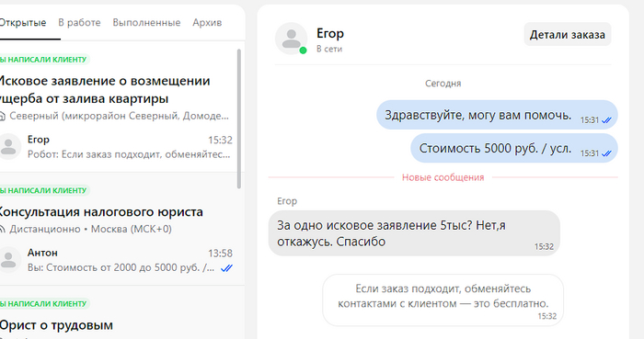
Task: Click sender label Егор above incoming message
Action: click(x=287, y=201)
